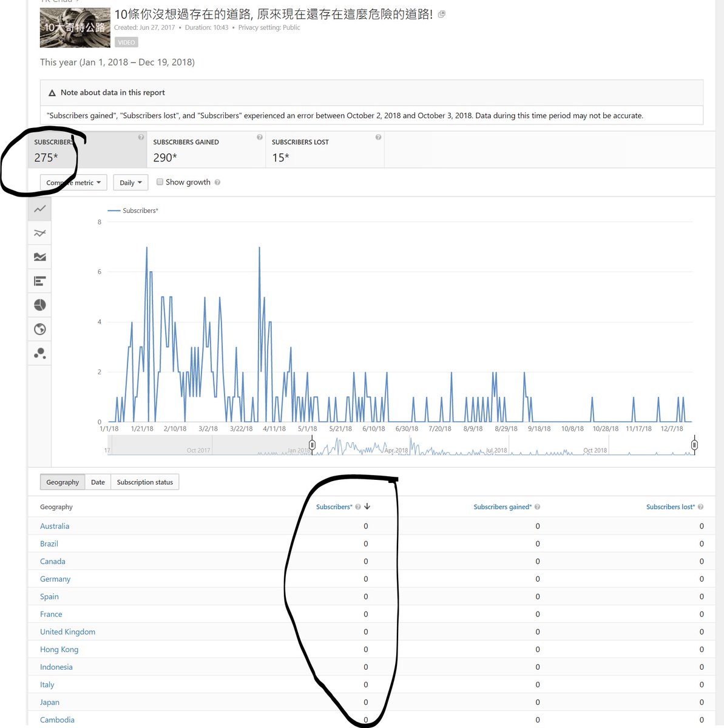Enable the Show growth checkbox

[x=160, y=182]
